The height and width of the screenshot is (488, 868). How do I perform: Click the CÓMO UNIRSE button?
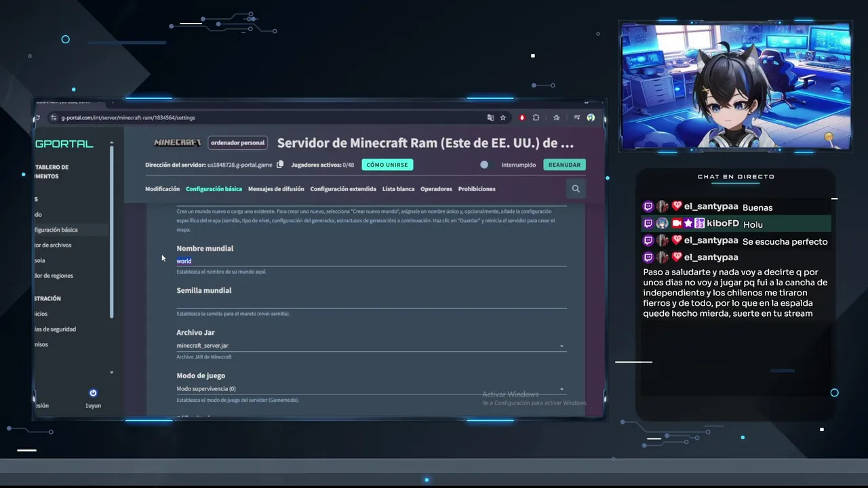(x=387, y=165)
